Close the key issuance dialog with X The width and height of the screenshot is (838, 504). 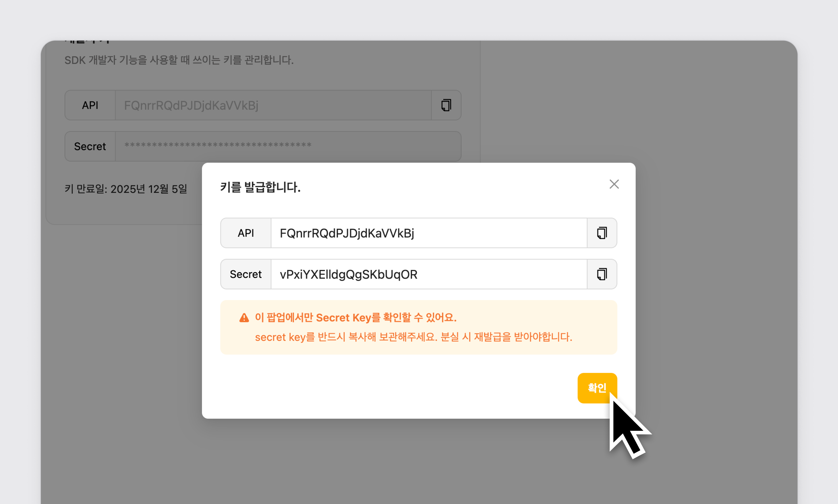point(614,184)
